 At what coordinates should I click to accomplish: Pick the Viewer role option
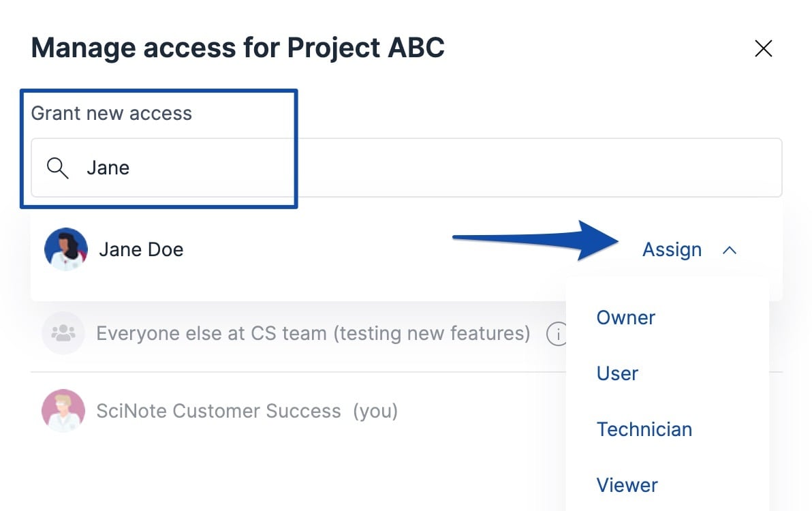tap(627, 484)
